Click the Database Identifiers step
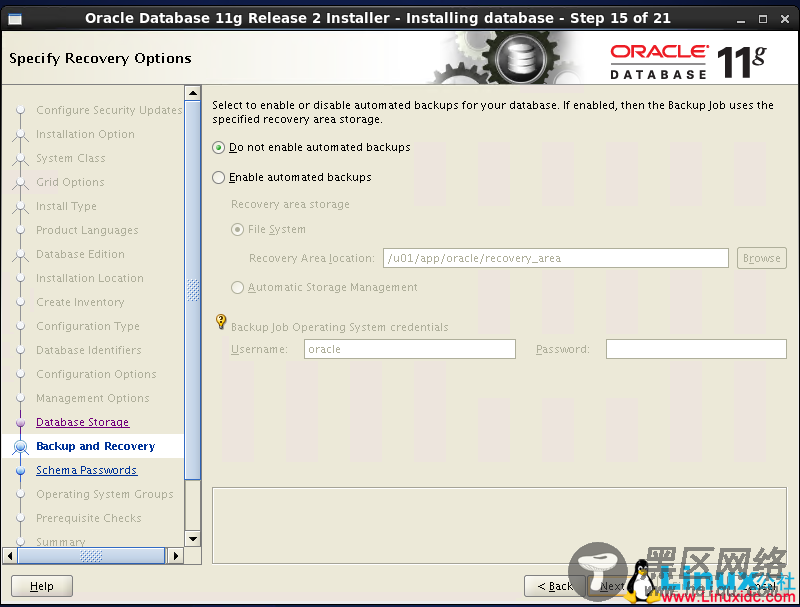 [x=89, y=350]
